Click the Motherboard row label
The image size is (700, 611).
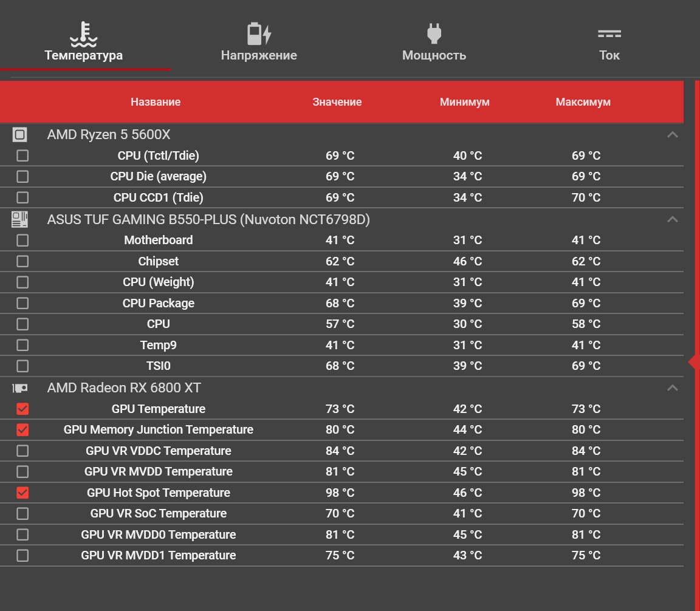pyautogui.click(x=159, y=240)
